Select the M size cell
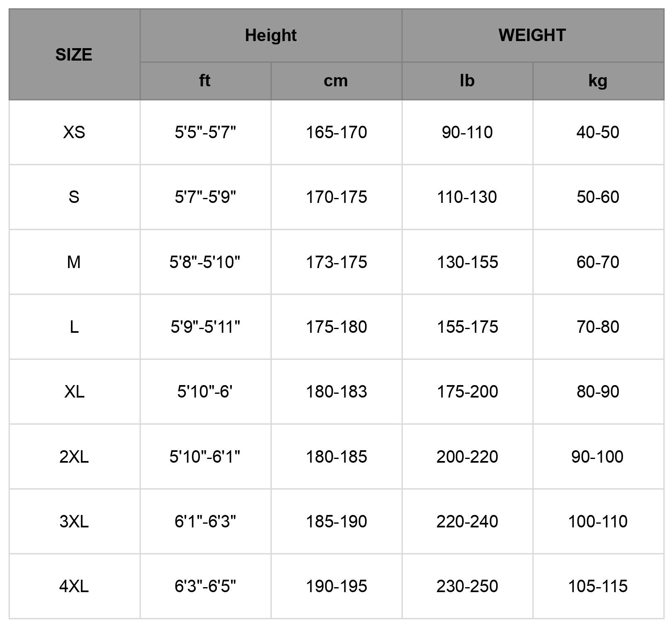The width and height of the screenshot is (672, 627). [x=74, y=262]
